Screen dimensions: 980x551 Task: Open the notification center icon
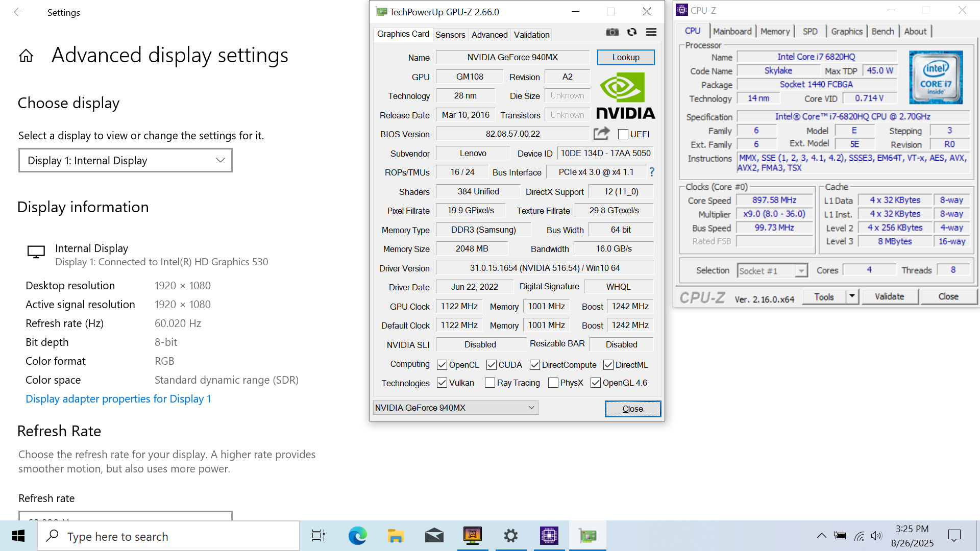click(x=954, y=536)
